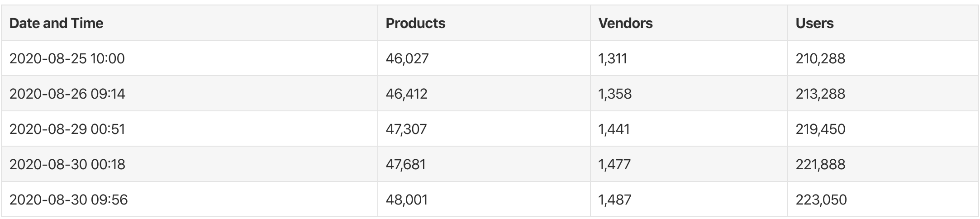Select the 2020-08-30 09:56 date cell
This screenshot has height=219, width=980.
point(68,200)
